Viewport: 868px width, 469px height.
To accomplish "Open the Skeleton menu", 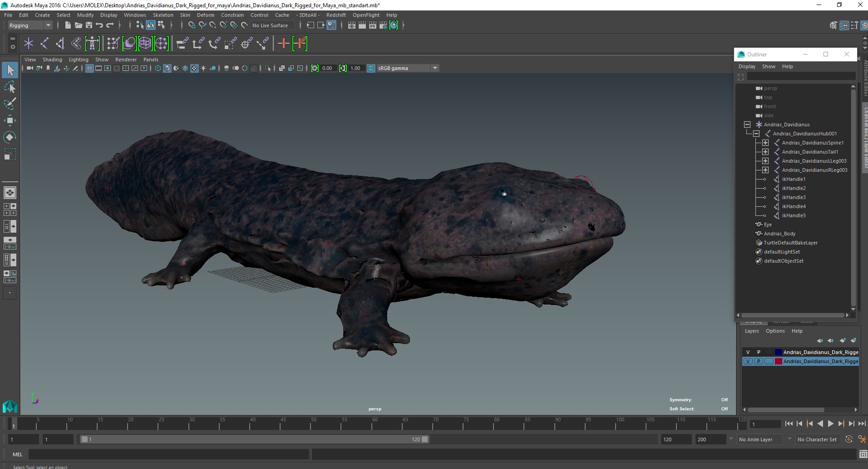I will click(x=163, y=15).
